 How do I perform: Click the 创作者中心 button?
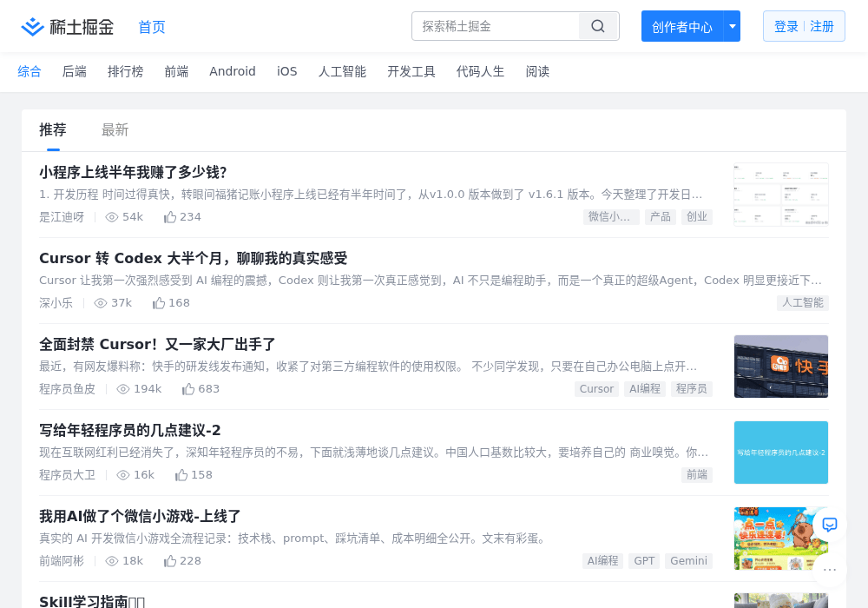682,26
